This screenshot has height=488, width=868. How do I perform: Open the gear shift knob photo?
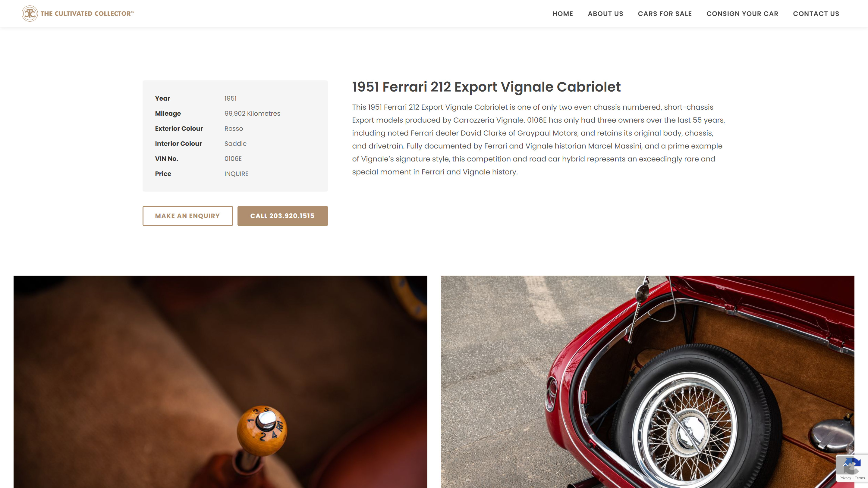coord(220,382)
